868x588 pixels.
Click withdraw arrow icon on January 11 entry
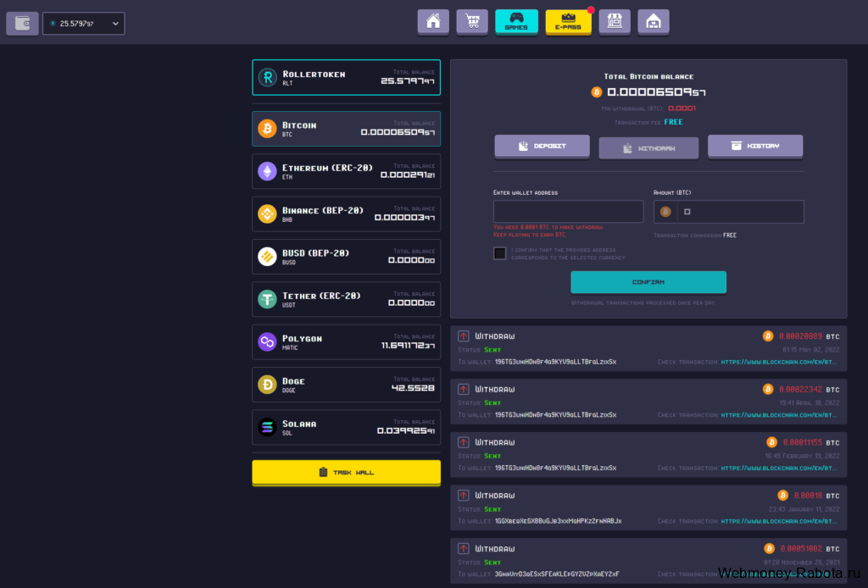(x=464, y=495)
